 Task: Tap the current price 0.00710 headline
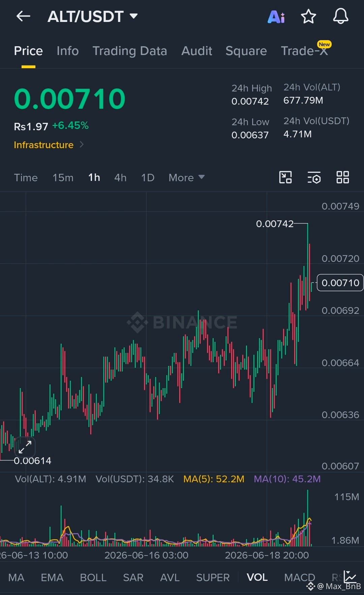point(69,99)
